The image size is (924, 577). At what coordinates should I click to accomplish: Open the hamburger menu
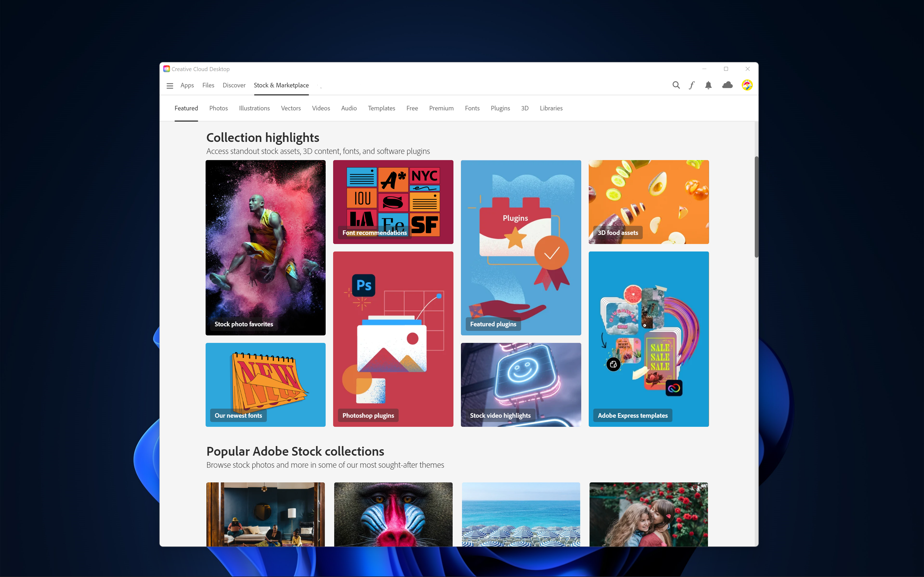pyautogui.click(x=170, y=86)
